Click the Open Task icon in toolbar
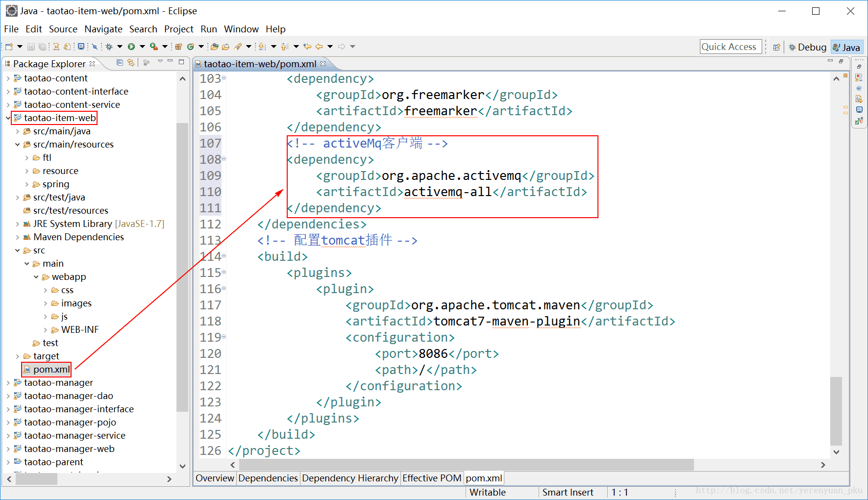This screenshot has height=500, width=868. point(225,47)
